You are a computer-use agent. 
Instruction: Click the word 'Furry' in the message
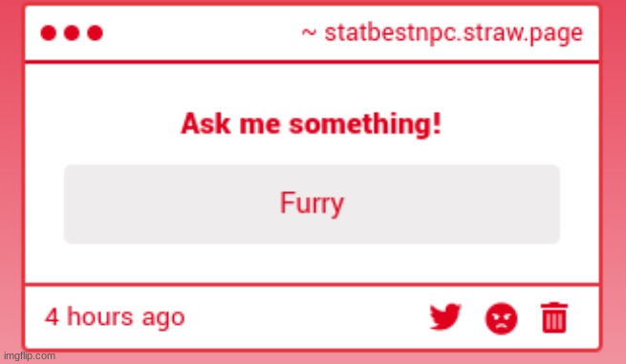312,203
